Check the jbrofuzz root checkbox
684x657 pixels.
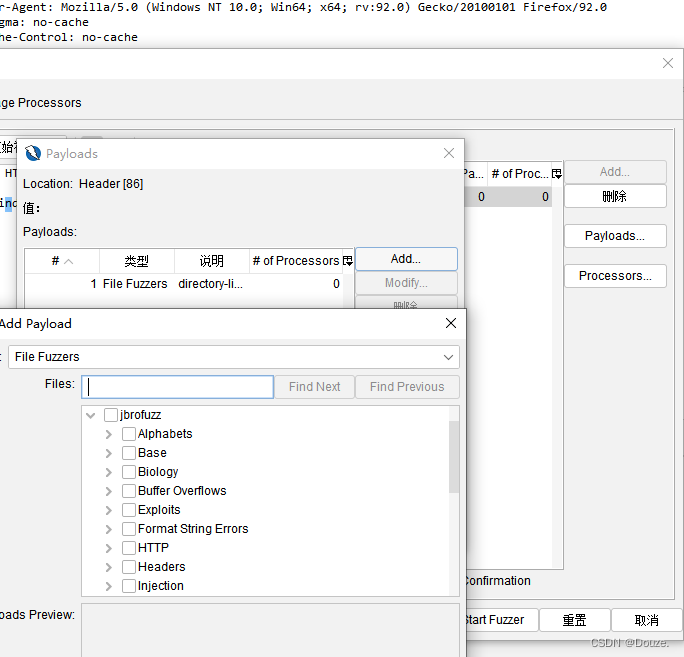[111, 415]
